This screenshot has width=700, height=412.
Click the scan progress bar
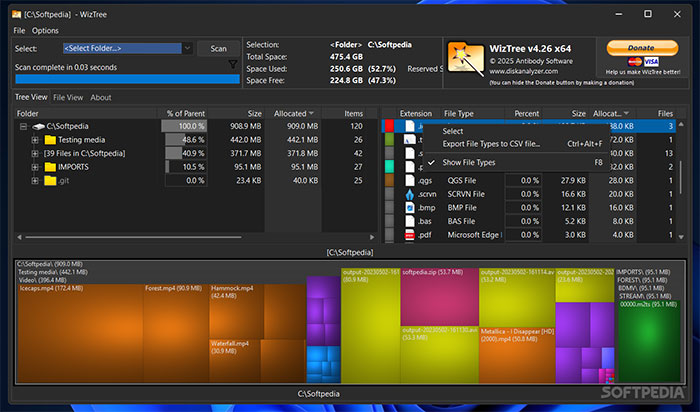[x=127, y=79]
